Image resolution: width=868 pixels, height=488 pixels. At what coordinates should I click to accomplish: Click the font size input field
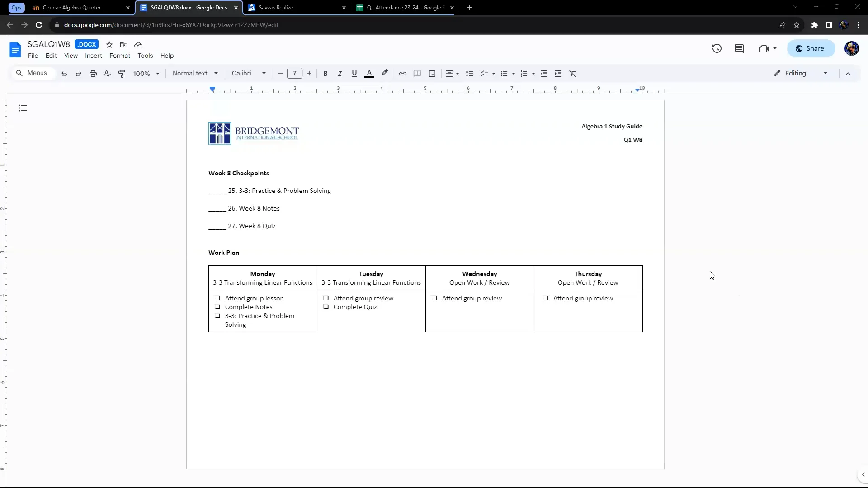pyautogui.click(x=295, y=73)
